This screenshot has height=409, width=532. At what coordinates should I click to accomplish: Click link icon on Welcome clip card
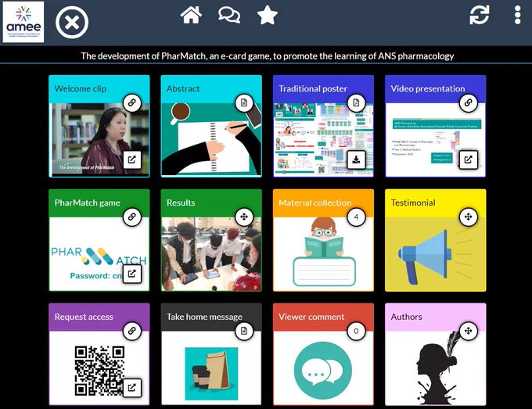click(132, 102)
